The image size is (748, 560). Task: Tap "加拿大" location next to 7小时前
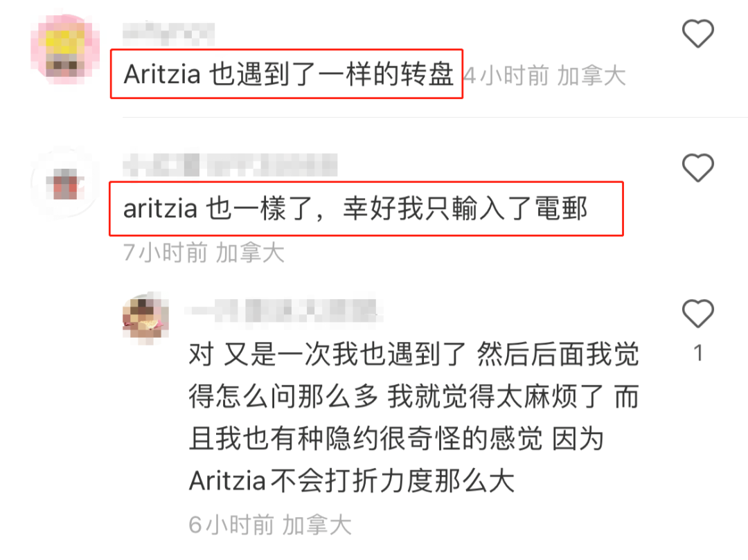pyautogui.click(x=250, y=253)
